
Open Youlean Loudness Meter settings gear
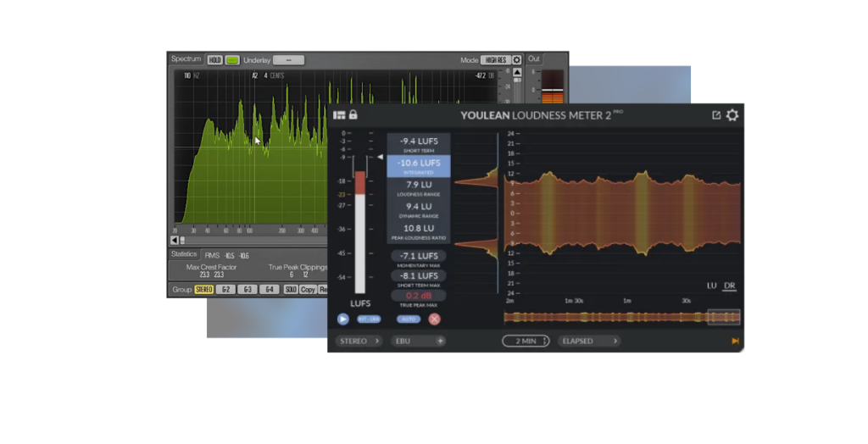point(732,115)
